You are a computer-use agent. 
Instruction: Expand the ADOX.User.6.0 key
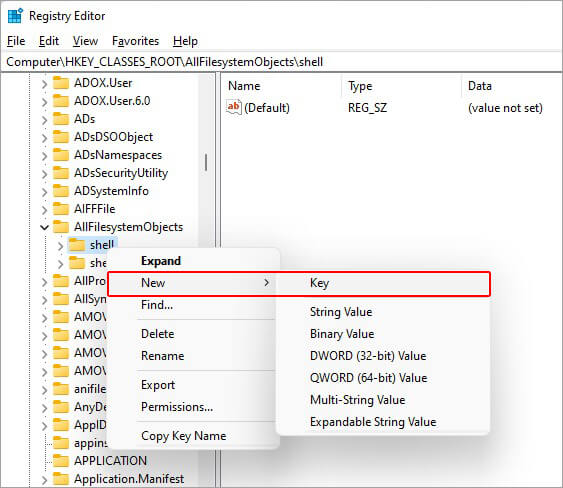tap(44, 102)
